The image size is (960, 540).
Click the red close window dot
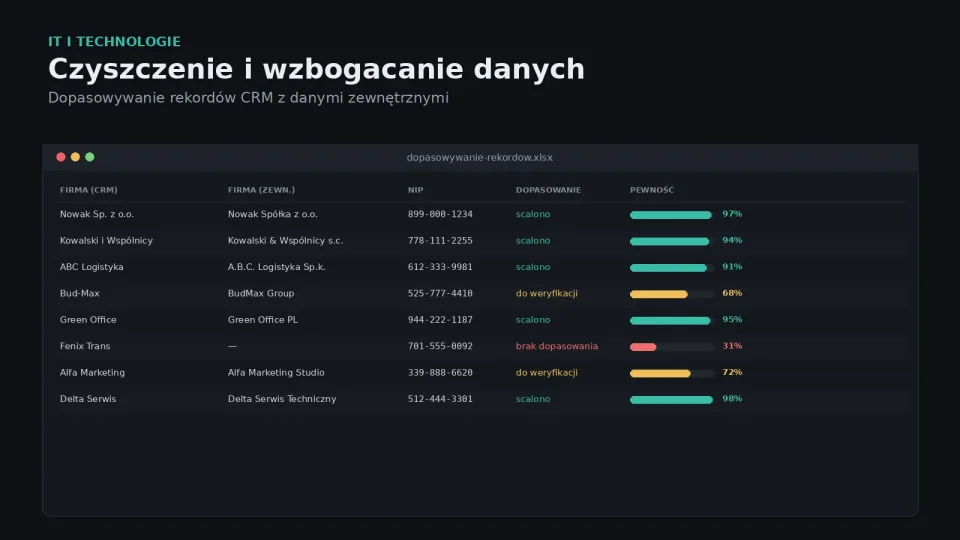pyautogui.click(x=61, y=157)
